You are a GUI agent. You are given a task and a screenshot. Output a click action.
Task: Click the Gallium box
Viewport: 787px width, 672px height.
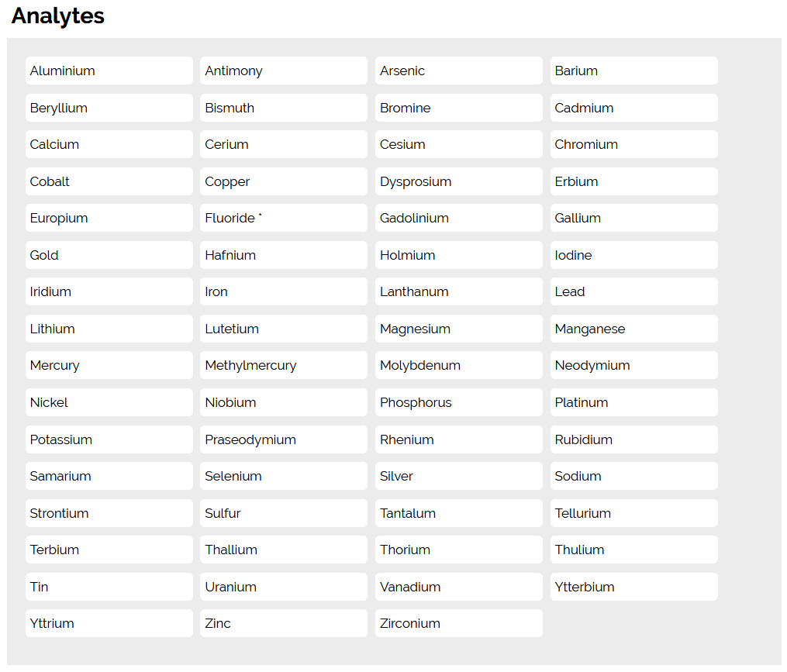[634, 219]
